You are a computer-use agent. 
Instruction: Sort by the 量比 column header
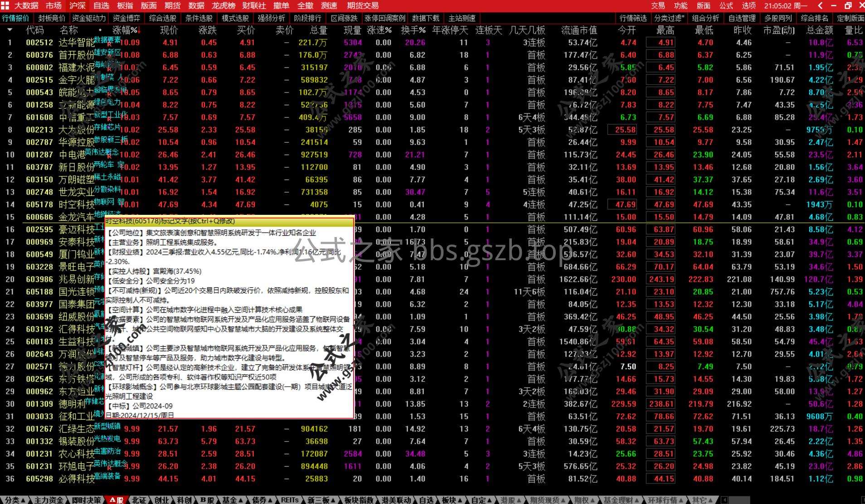pos(854,30)
